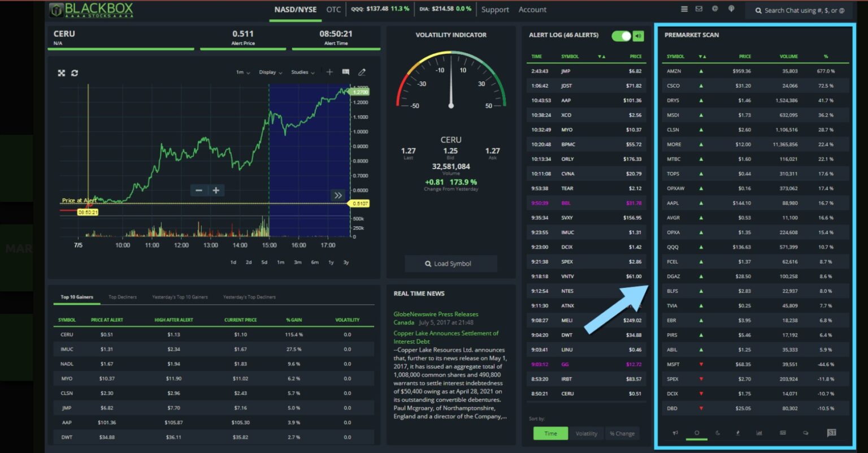Click the BlackBox Stocks logo
868x453 pixels.
[x=92, y=10]
